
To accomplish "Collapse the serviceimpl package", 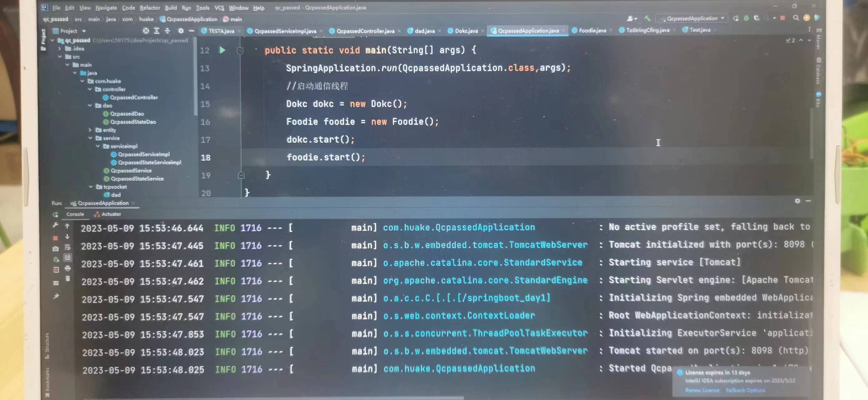I will 98,146.
